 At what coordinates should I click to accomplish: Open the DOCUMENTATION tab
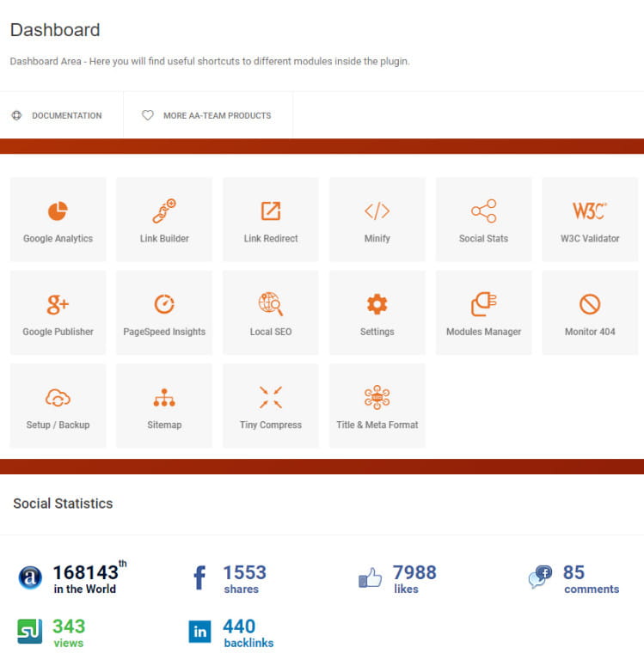(x=61, y=115)
